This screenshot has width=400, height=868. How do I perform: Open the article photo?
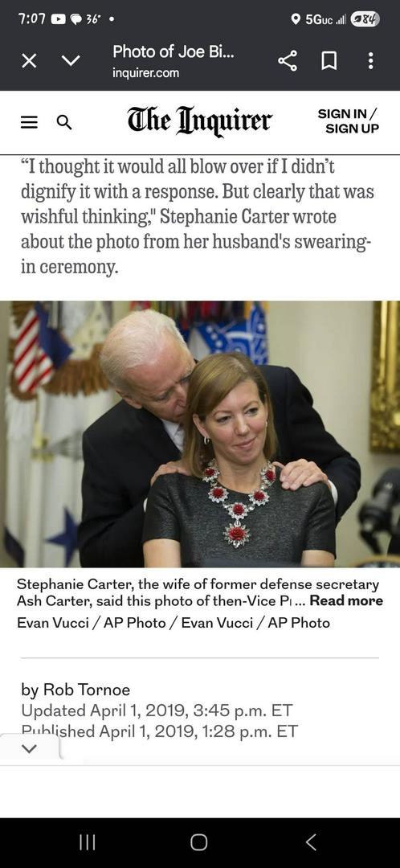pyautogui.click(x=200, y=434)
